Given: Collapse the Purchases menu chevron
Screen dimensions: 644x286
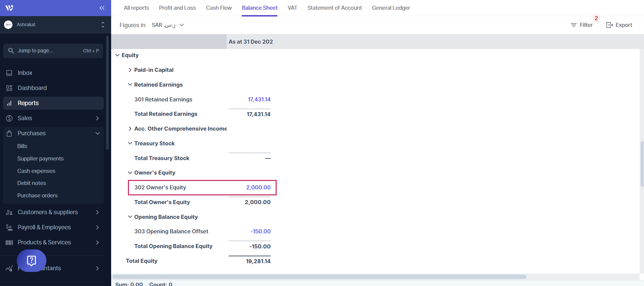Looking at the screenshot, I should coord(97,133).
